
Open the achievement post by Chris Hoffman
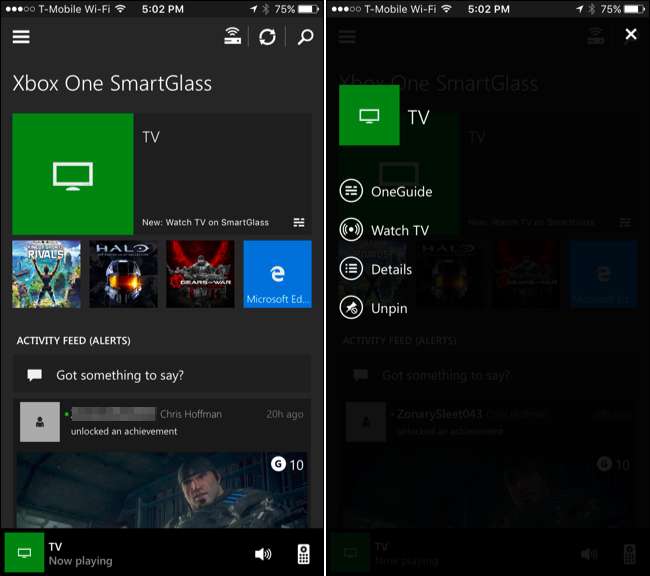[x=162, y=421]
